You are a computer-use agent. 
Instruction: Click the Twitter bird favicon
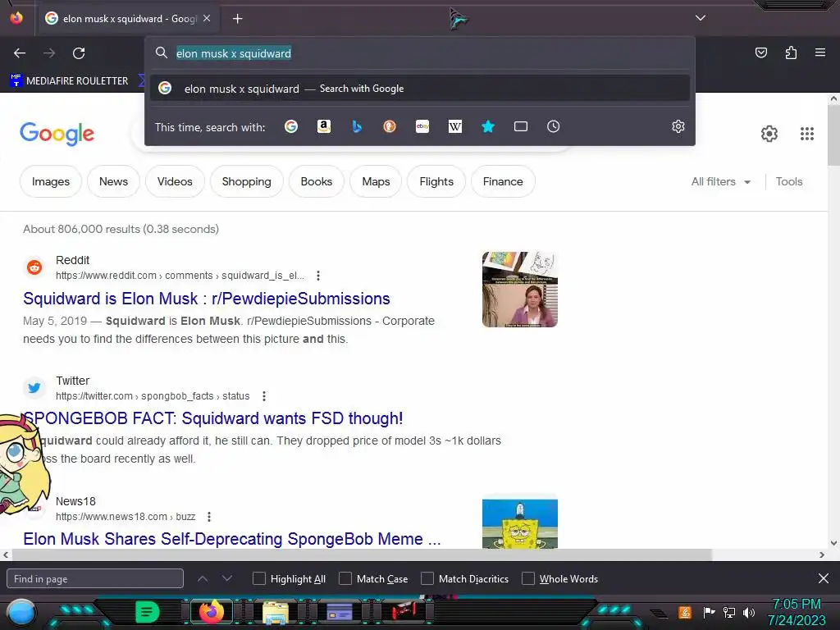pyautogui.click(x=34, y=387)
